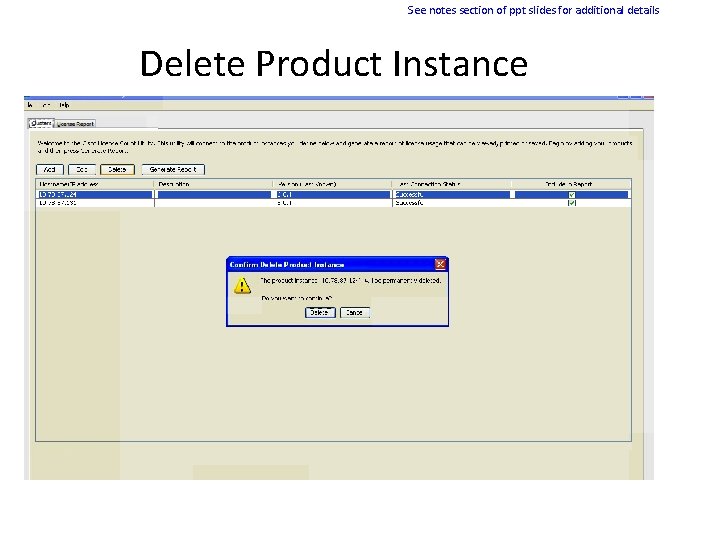Click the Last Connection Status column header

[451, 184]
